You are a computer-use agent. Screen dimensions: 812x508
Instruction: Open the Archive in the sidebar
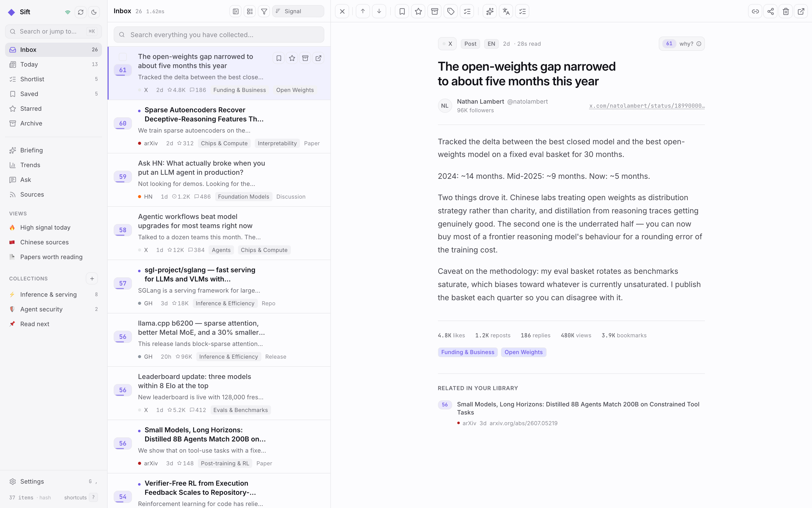[53, 124]
